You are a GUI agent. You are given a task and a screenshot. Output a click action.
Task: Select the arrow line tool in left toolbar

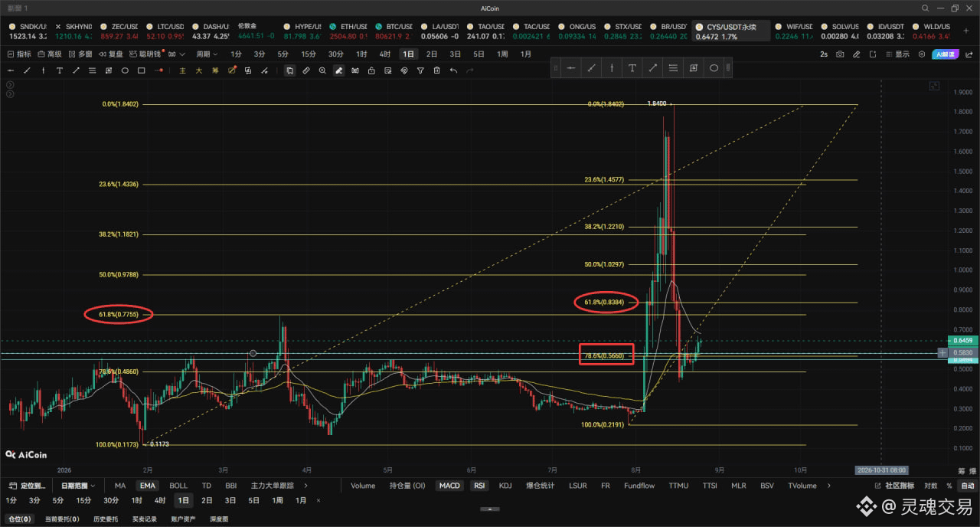pyautogui.click(x=76, y=70)
